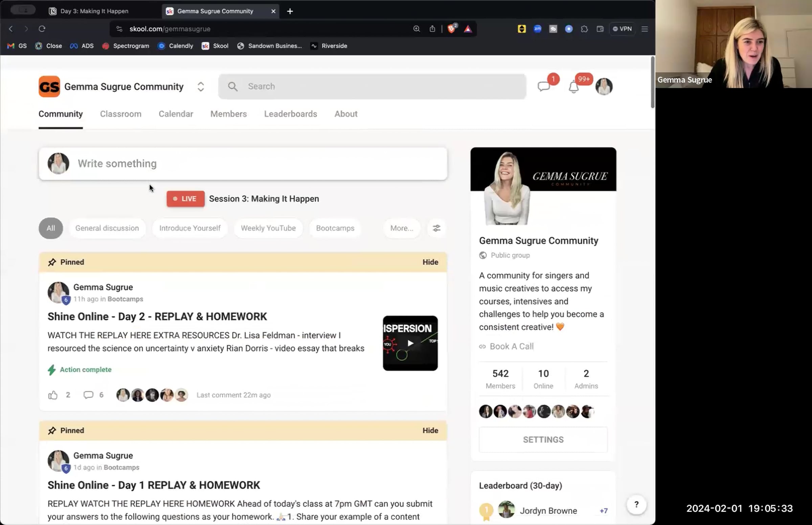
Task: Click Brave Shields icon in address bar
Action: 451,29
